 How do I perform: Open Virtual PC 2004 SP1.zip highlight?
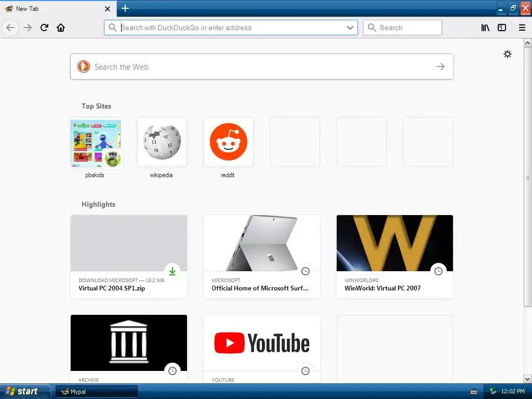(x=129, y=257)
